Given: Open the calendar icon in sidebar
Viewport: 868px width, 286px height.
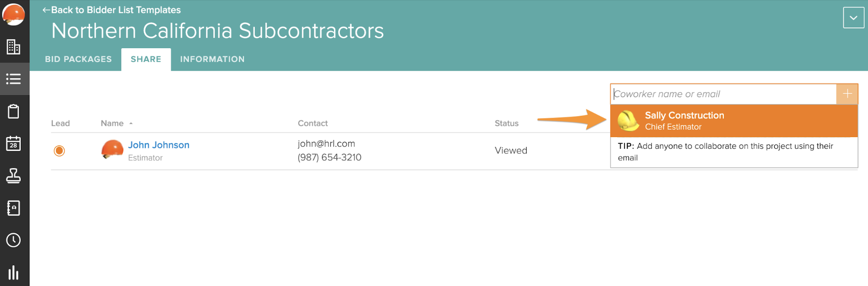Looking at the screenshot, I should click(x=13, y=144).
